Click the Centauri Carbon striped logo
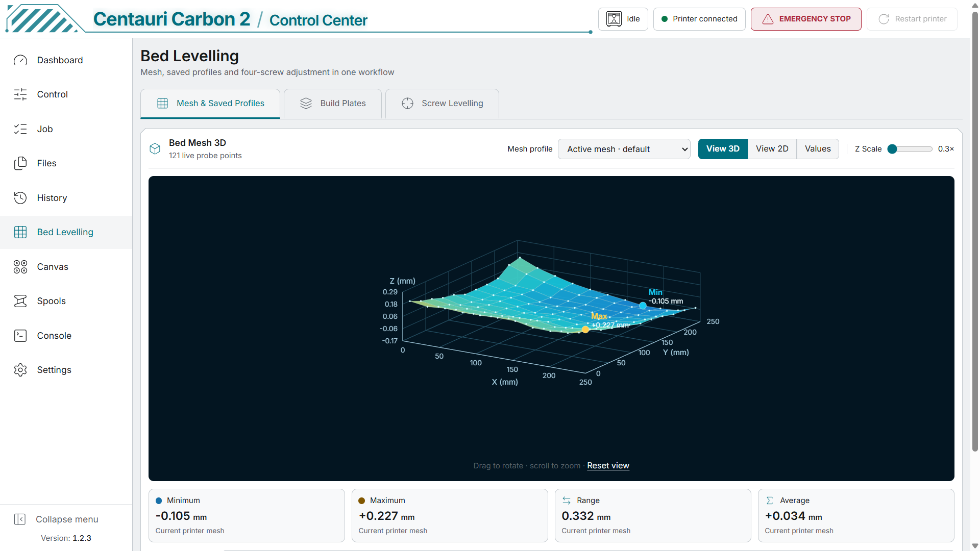 coord(44,18)
